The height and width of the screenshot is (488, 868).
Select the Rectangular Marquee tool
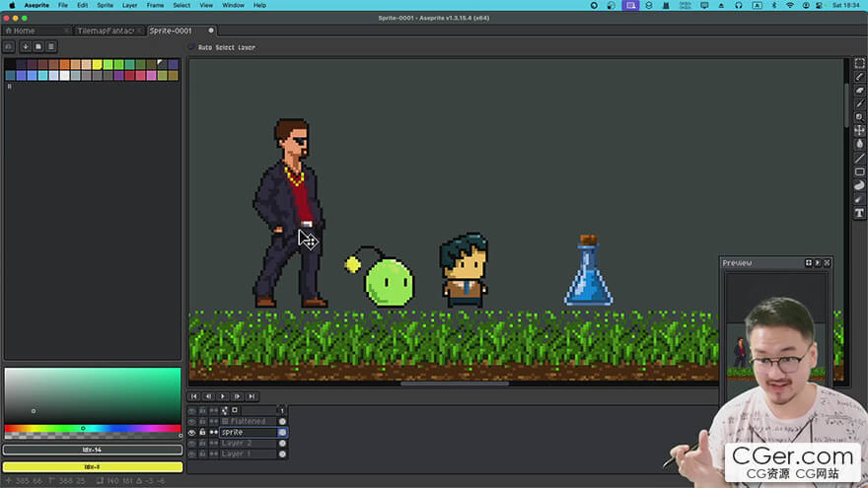(x=859, y=63)
